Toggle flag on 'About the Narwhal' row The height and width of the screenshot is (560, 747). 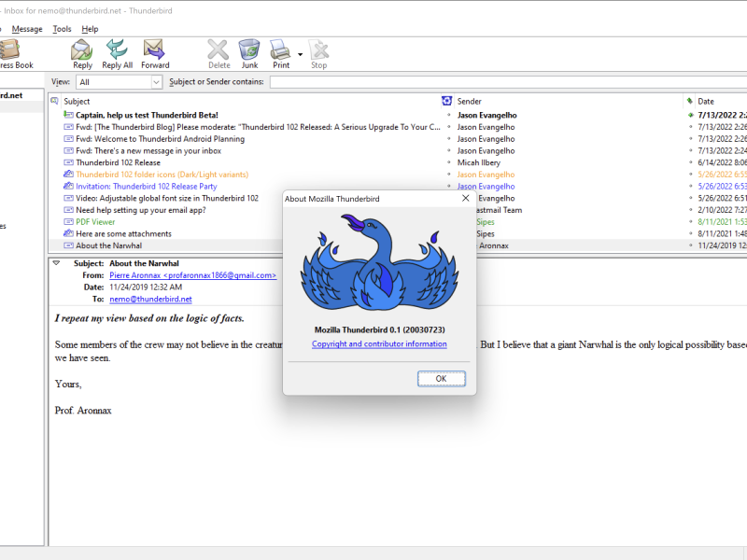pyautogui.click(x=690, y=245)
